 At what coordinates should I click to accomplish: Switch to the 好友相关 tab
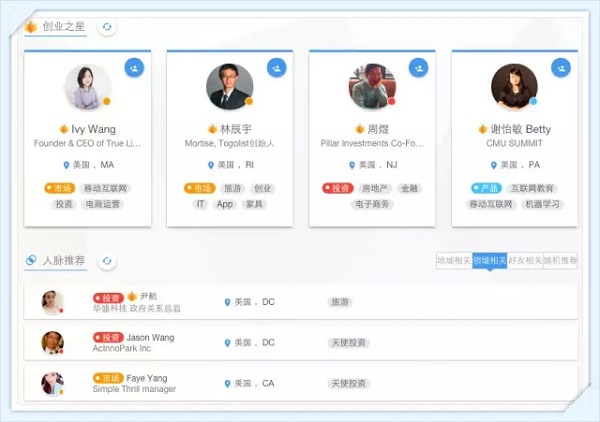525,261
